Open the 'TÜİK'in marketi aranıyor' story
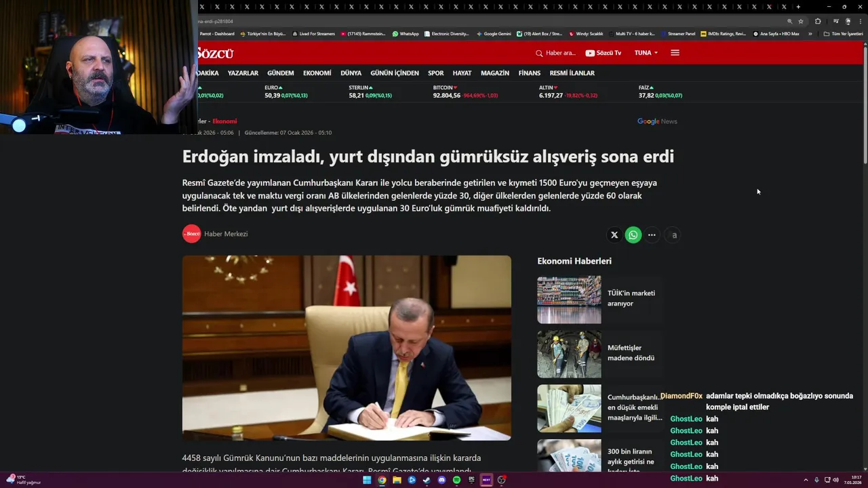 tap(631, 298)
